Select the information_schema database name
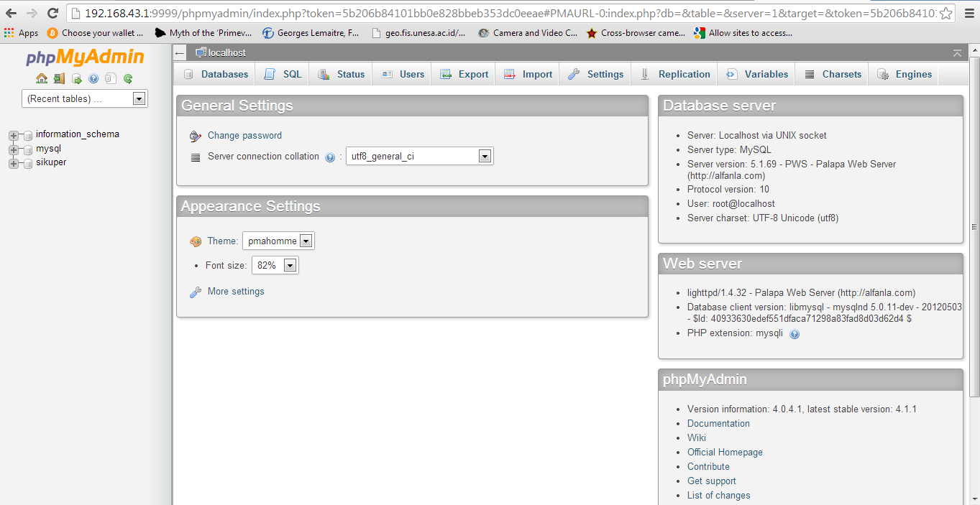 pyautogui.click(x=78, y=134)
